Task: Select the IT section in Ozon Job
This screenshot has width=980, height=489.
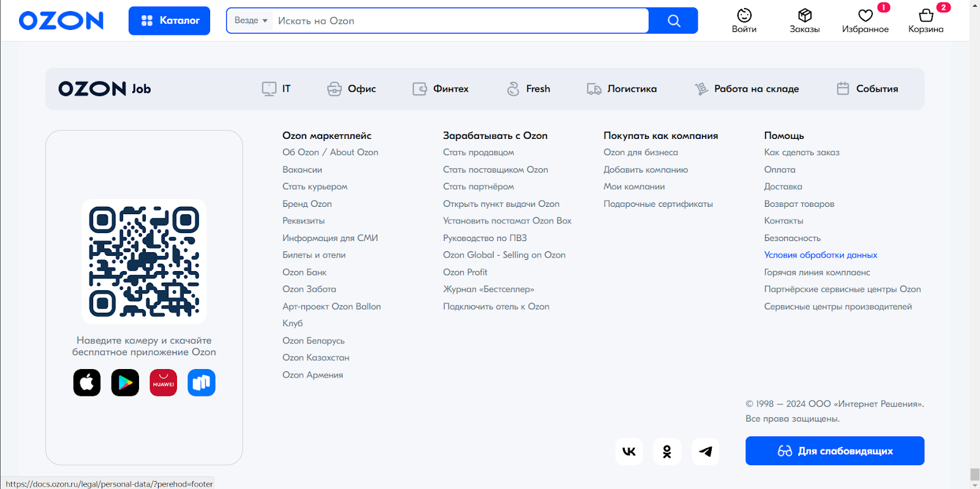Action: (277, 89)
